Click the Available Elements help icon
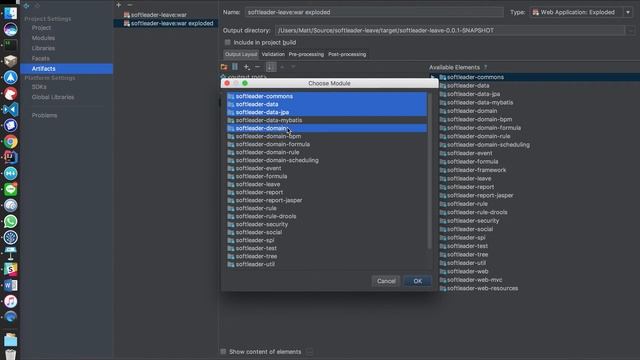Screen dimensions: 640x360 click(485, 67)
